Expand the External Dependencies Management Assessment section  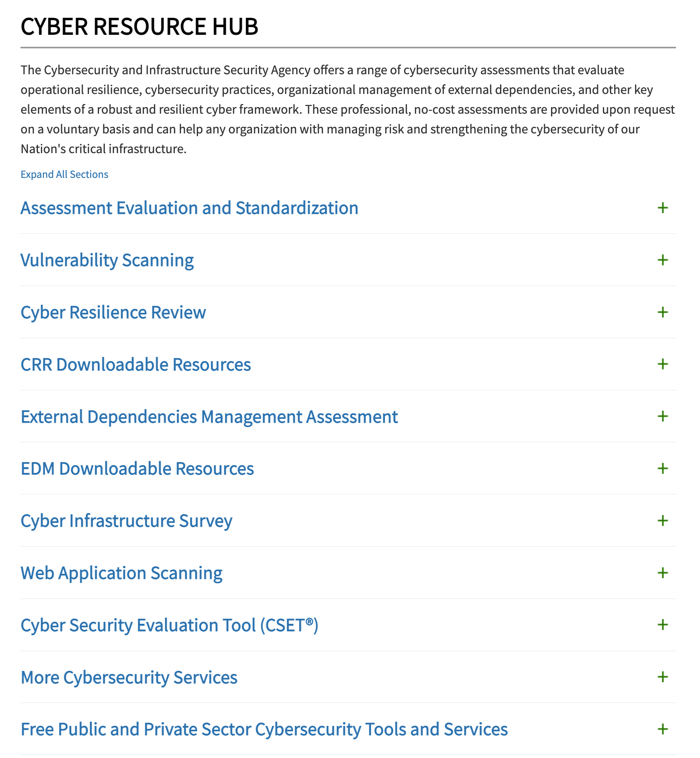(x=662, y=417)
